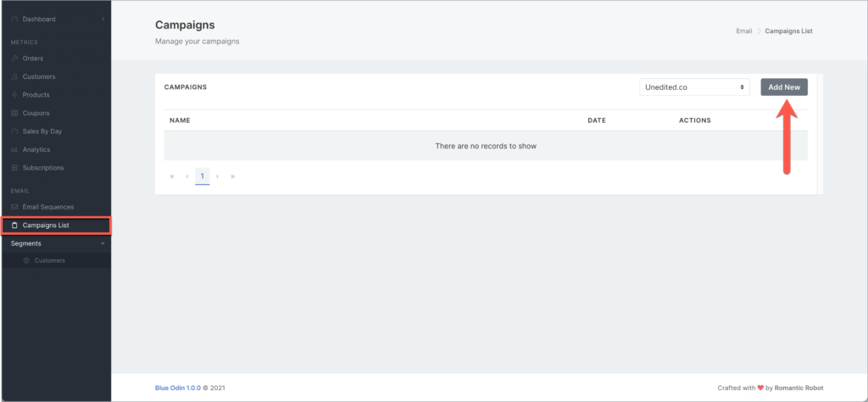Click the Sales By Day icon
The height and width of the screenshot is (402, 868).
coord(14,131)
